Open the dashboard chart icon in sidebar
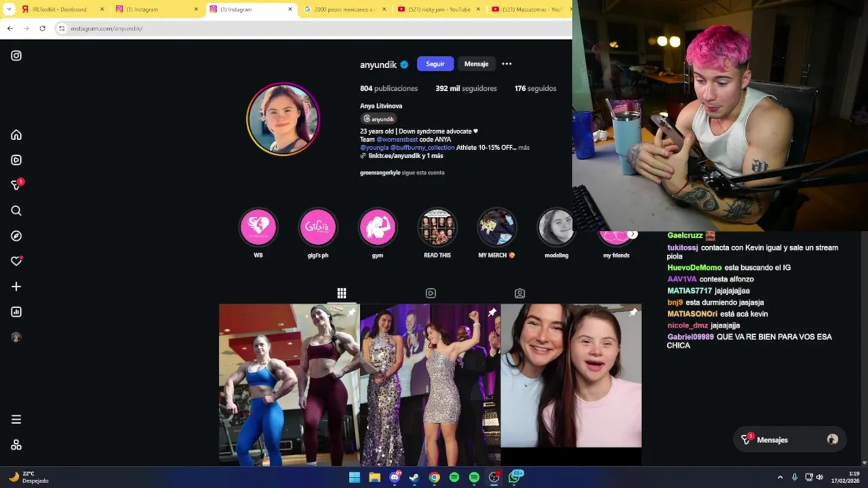Image resolution: width=868 pixels, height=488 pixels. [x=16, y=312]
